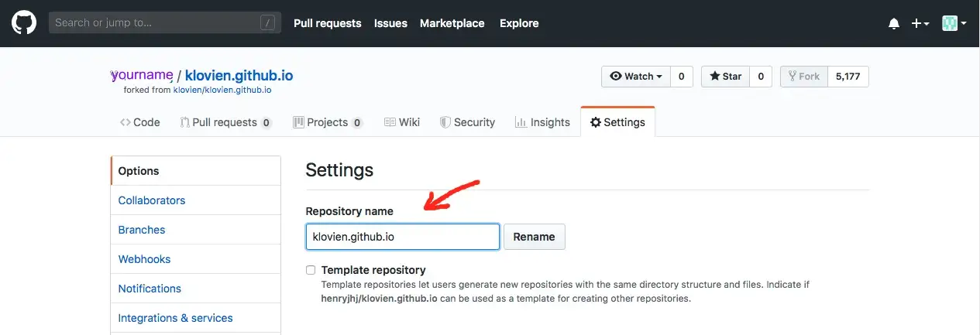Click the Rename button
980x335 pixels.
click(x=534, y=237)
